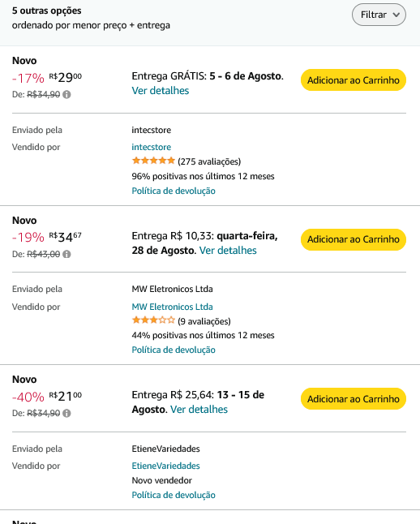View intecstore return policy link

pyautogui.click(x=174, y=191)
